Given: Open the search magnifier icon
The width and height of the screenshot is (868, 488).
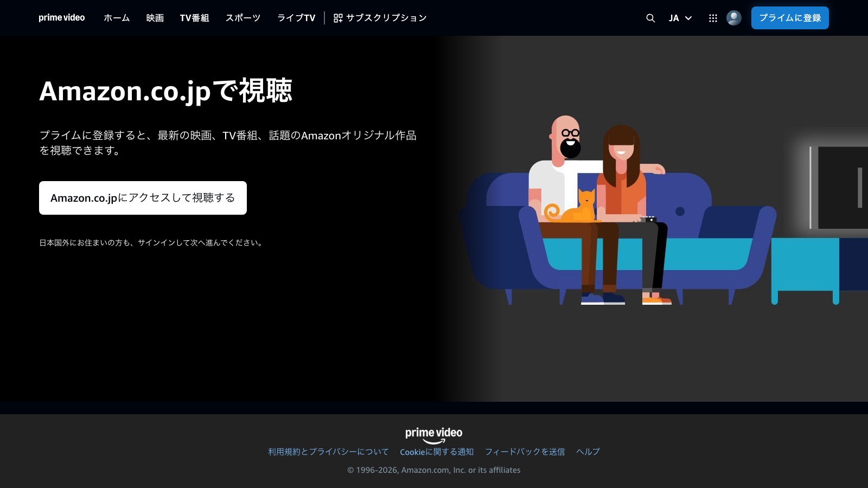Looking at the screenshot, I should [650, 18].
